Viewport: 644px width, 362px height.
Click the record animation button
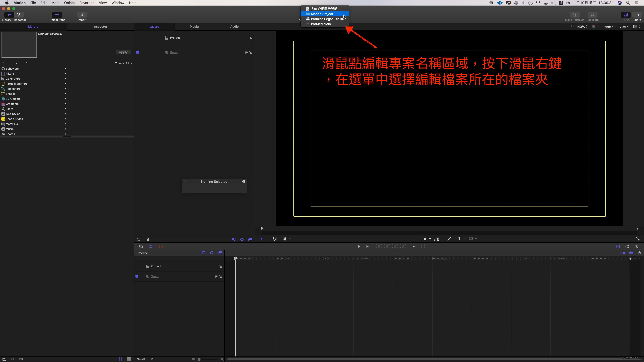[161, 247]
